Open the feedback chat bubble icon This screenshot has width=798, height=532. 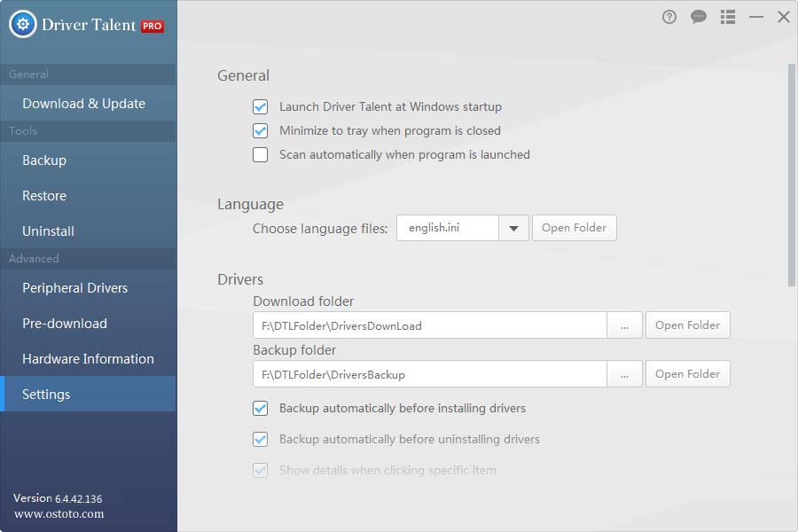click(x=699, y=18)
